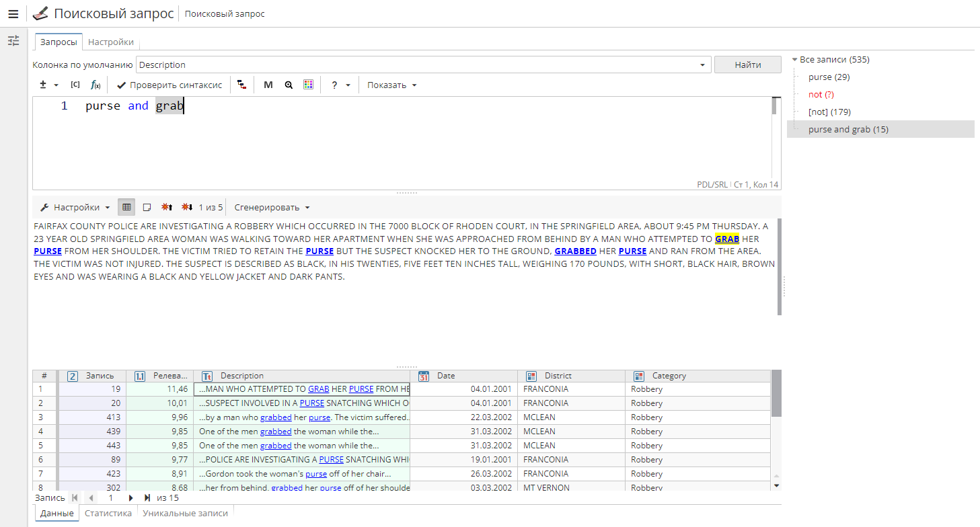Click the magnifier zoom icon in toolbar
980x527 pixels.
(x=289, y=85)
